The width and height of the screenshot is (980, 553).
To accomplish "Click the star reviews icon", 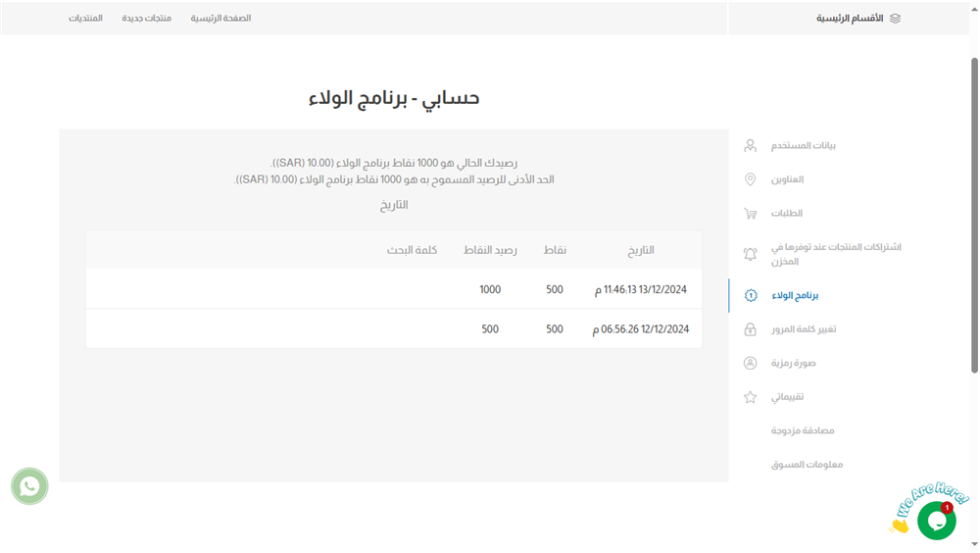I will click(x=750, y=397).
